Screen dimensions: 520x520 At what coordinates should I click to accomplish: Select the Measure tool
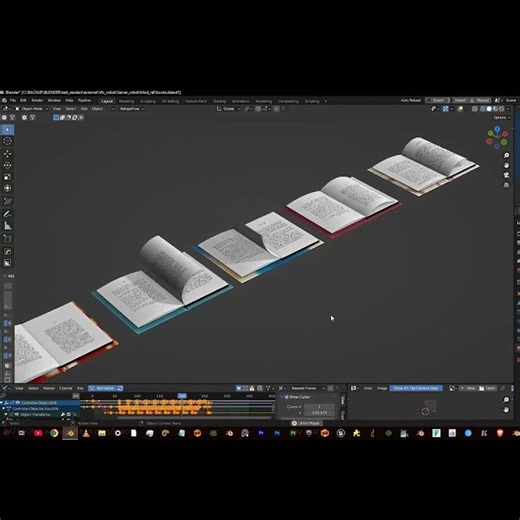click(x=7, y=226)
